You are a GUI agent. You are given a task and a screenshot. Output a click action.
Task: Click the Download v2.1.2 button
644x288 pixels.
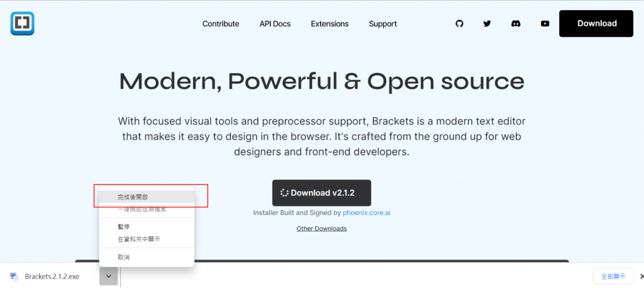pyautogui.click(x=321, y=192)
